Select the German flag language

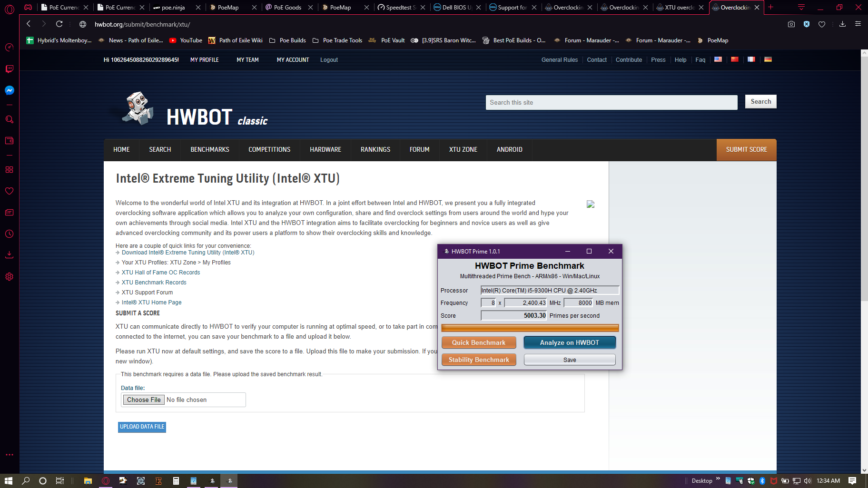(768, 59)
